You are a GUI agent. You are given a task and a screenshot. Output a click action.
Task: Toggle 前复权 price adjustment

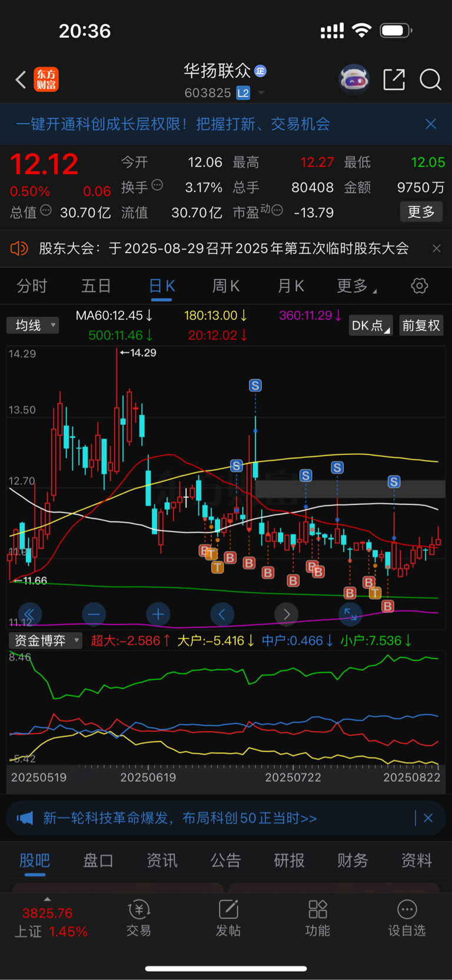421,325
